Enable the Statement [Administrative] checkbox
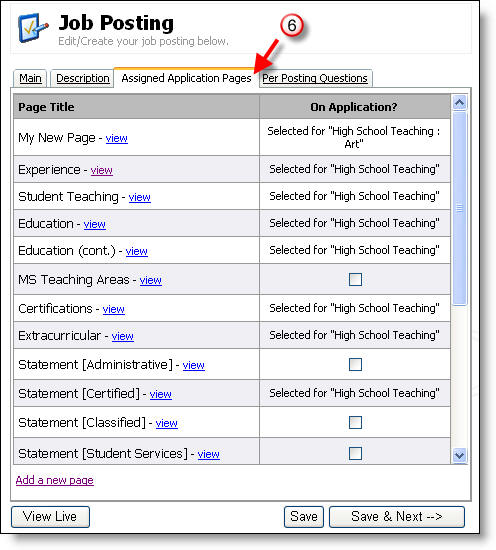Screen dimensions: 496x550 pos(355,364)
